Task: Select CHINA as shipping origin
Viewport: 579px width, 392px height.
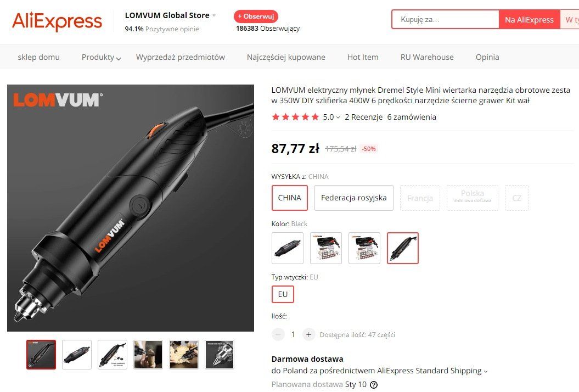Action: 290,198
